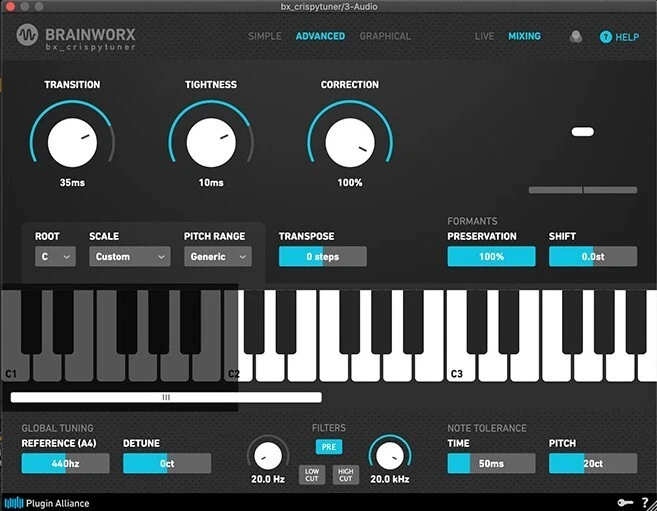Click the formant SHIFT 0.0st slider
This screenshot has width=657, height=511.
593,256
